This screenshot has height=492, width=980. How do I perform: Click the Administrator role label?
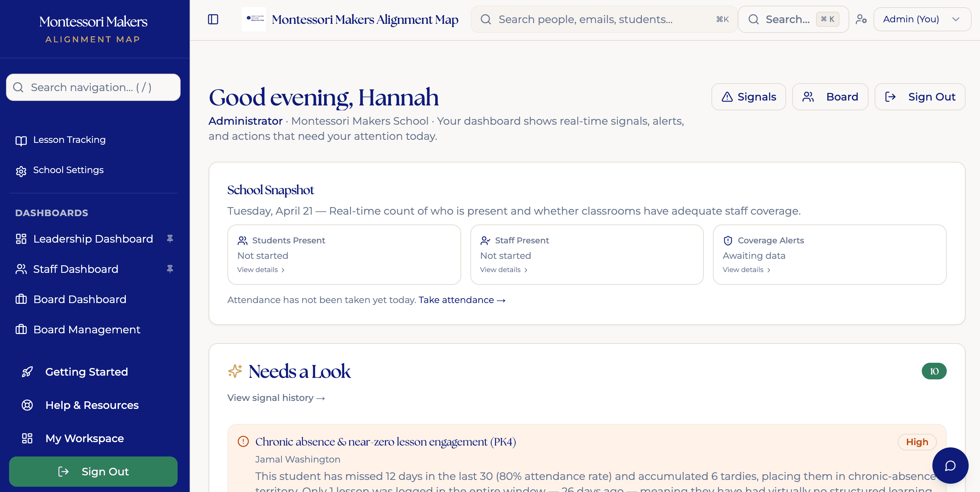tap(246, 121)
